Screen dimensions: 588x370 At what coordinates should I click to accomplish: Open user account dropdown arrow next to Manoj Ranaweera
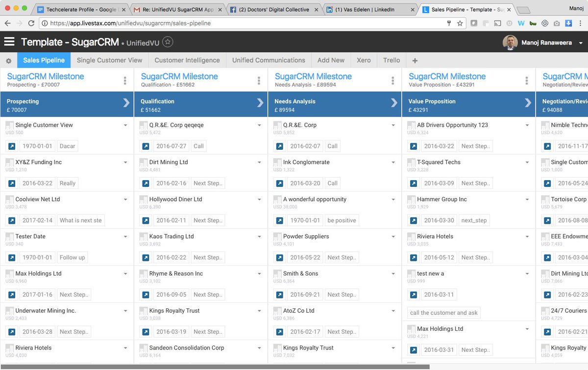[x=581, y=43]
